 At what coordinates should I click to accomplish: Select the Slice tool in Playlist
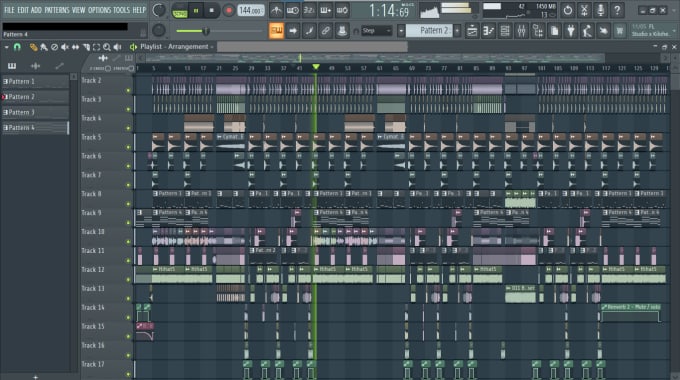coord(86,47)
